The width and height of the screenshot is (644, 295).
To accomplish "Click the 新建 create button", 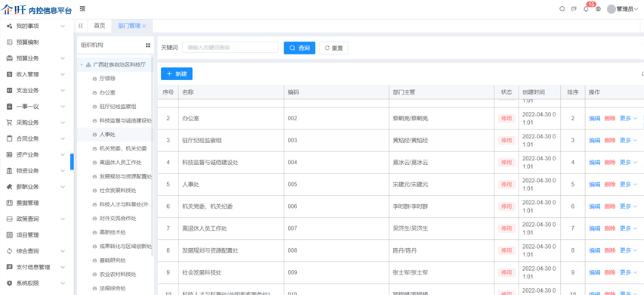I will coord(177,74).
